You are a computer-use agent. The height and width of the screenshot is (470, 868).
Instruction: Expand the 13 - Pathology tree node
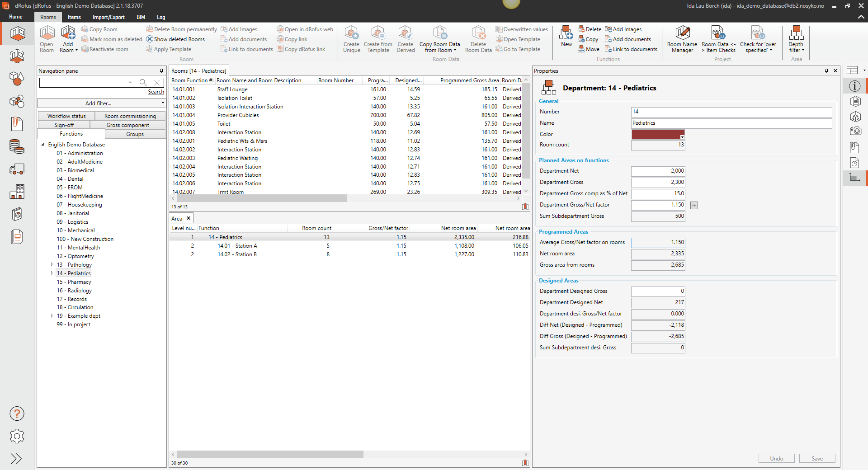coord(52,265)
